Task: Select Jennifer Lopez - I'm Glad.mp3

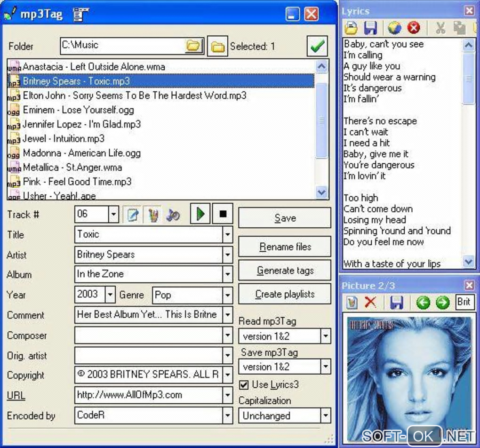Action: coord(161,124)
